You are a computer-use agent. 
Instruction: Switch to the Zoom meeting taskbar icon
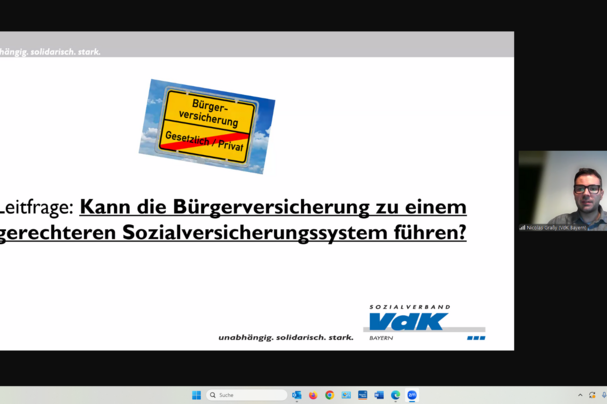412,395
